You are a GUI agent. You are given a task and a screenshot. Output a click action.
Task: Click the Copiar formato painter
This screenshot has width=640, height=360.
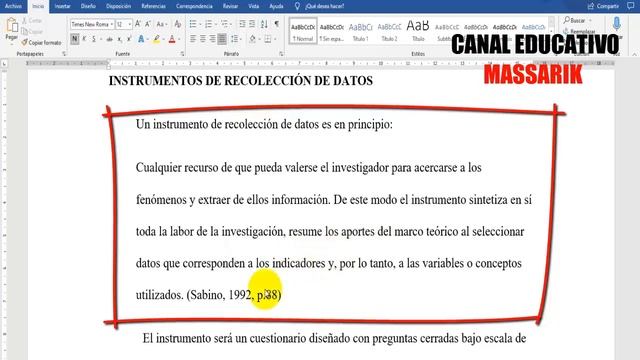pos(41,42)
